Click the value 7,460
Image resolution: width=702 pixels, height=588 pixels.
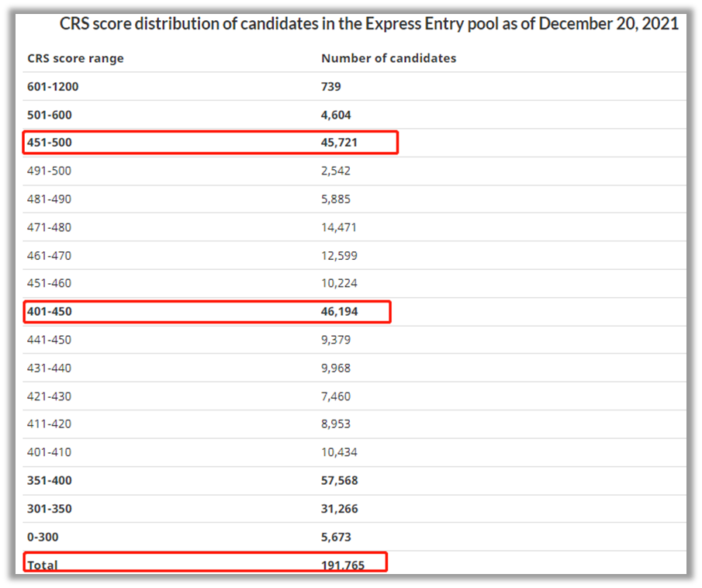point(336,396)
